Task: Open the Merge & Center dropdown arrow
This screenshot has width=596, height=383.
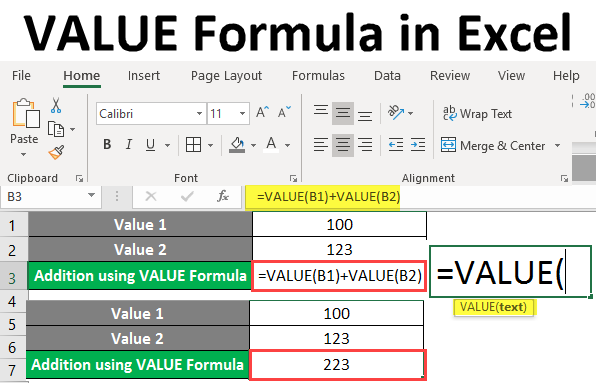Action: [x=558, y=146]
